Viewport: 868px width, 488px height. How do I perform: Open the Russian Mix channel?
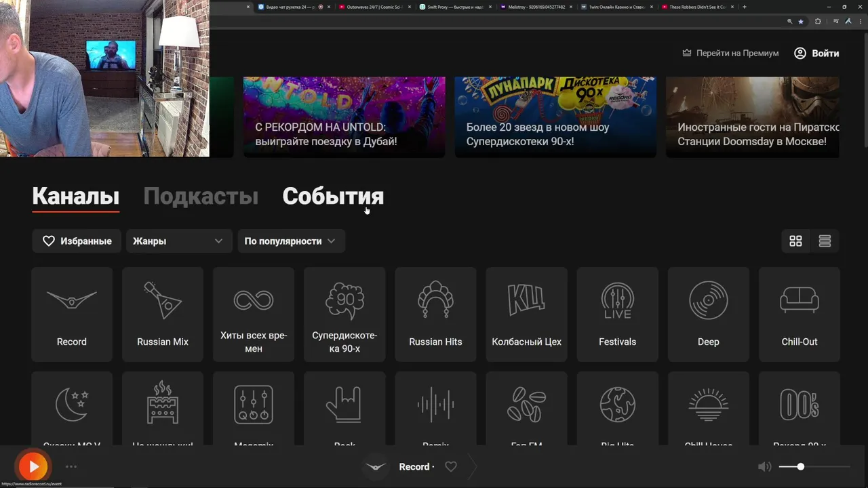[163, 314]
